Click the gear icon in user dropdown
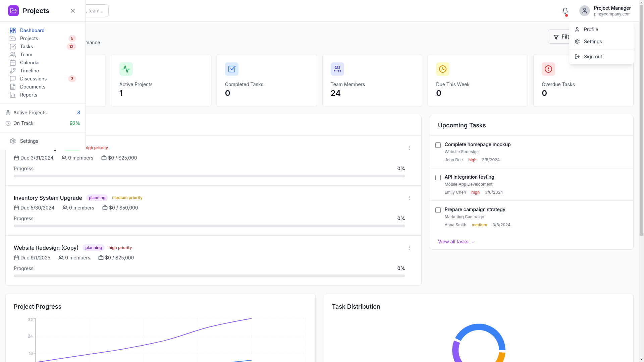The height and width of the screenshot is (362, 644). 577,42
